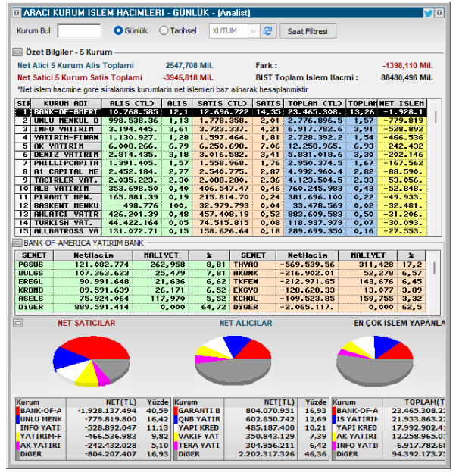
Task: Select the PIRAMIT MEN. row
Action: (x=221, y=197)
